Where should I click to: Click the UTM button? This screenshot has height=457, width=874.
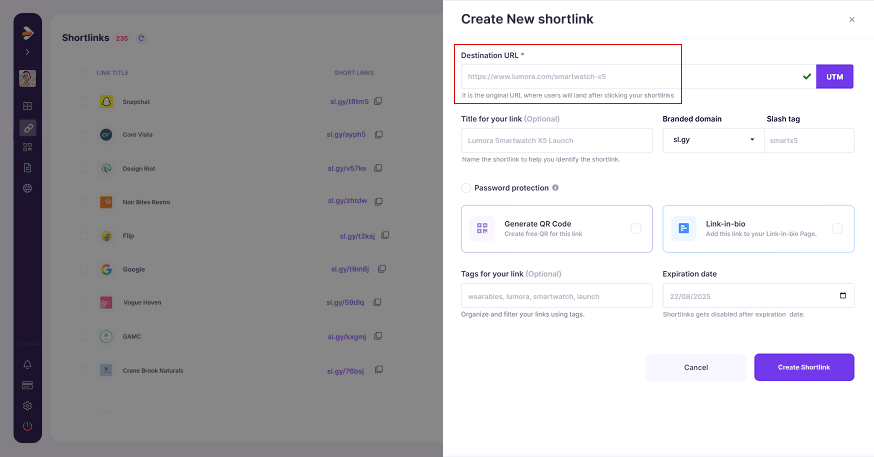(x=834, y=77)
